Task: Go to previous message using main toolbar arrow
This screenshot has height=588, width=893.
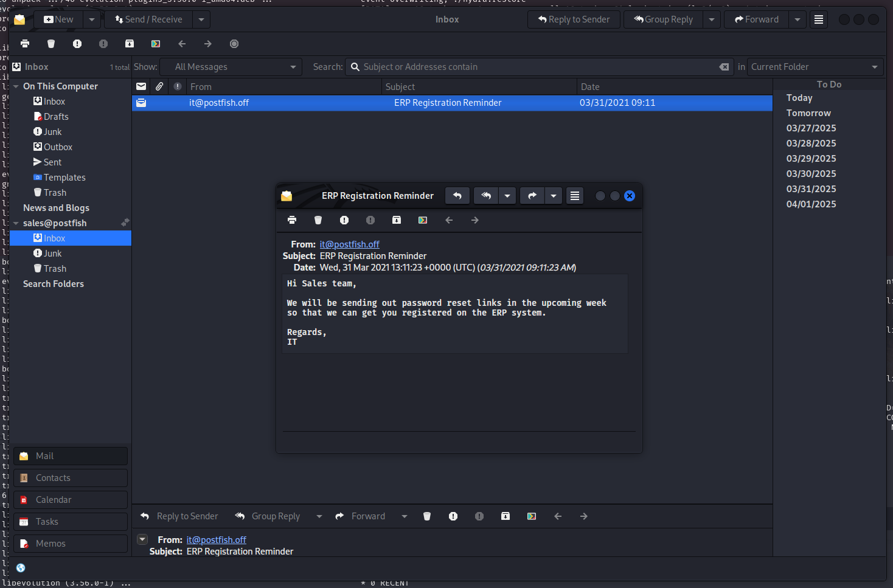Action: click(x=181, y=44)
